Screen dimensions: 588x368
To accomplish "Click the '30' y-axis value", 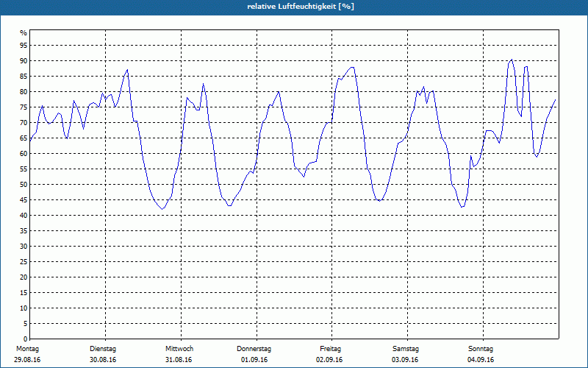I will pyautogui.click(x=24, y=247).
